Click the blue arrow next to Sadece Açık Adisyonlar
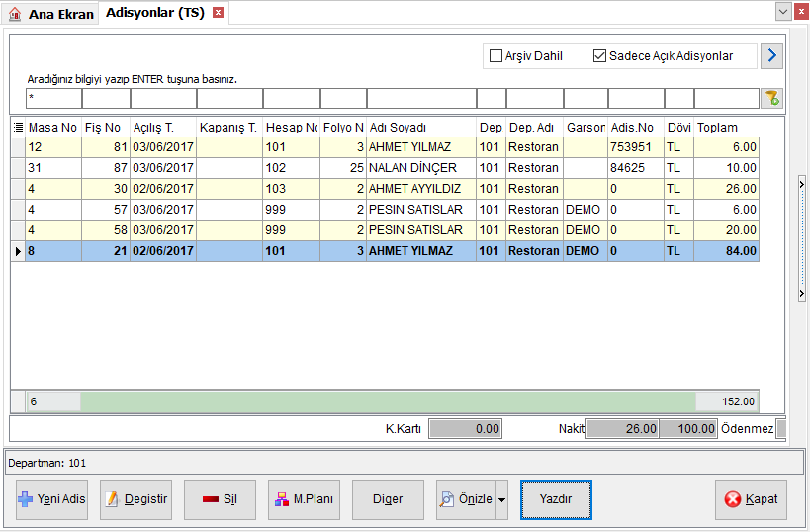810x532 pixels. click(771, 55)
